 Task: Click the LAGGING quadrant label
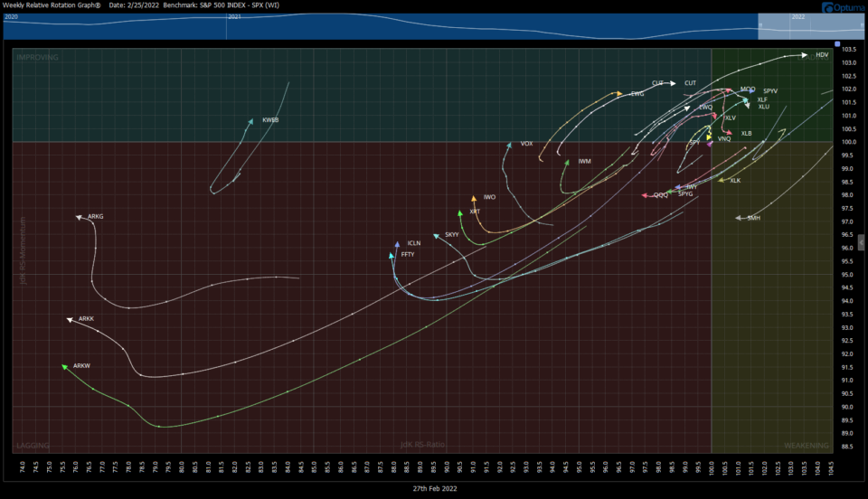[x=33, y=446]
